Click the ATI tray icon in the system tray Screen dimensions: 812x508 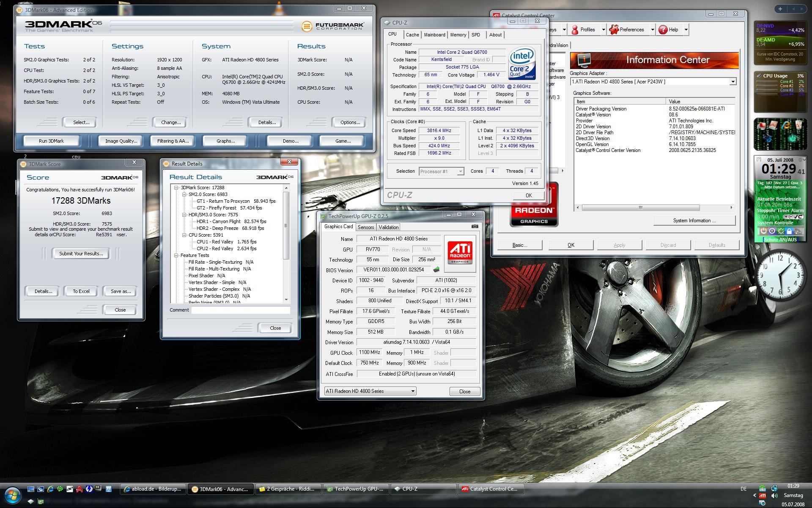tap(763, 495)
